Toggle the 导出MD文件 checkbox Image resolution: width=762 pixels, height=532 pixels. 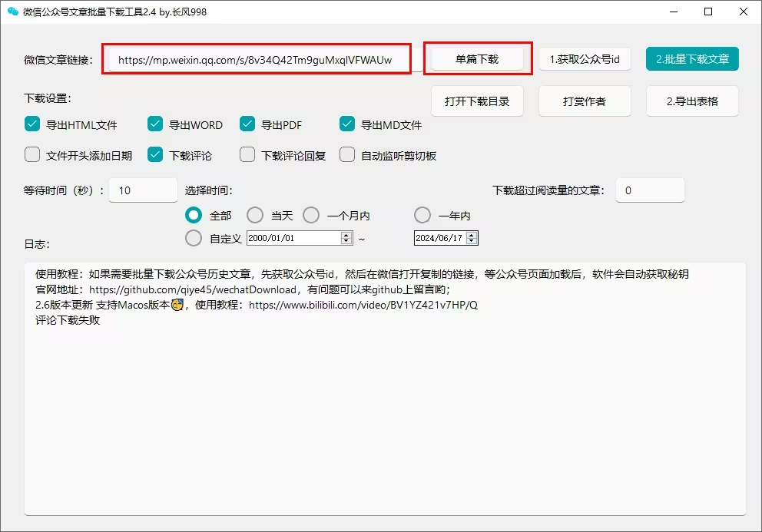click(x=347, y=124)
